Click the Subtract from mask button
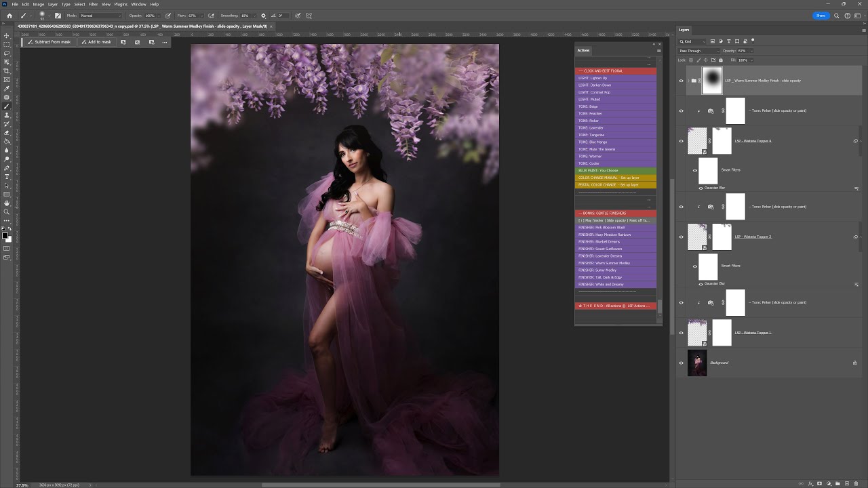The width and height of the screenshot is (868, 488). [x=50, y=42]
